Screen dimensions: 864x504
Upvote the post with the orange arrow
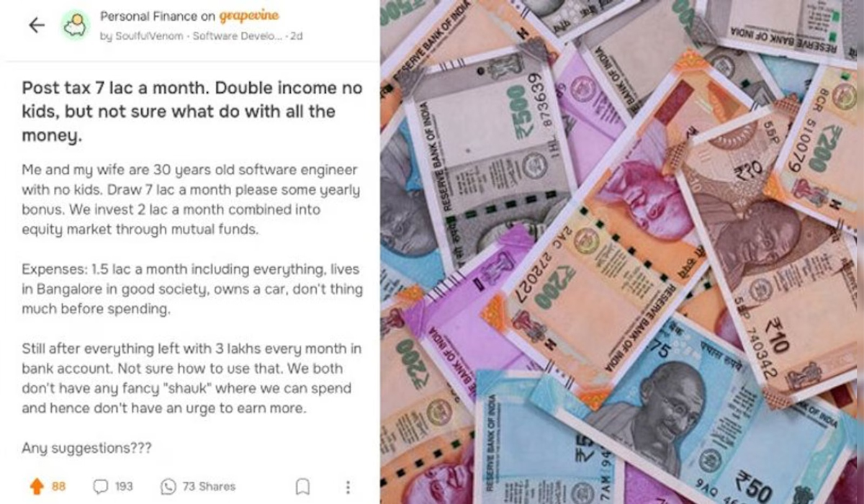(x=37, y=487)
